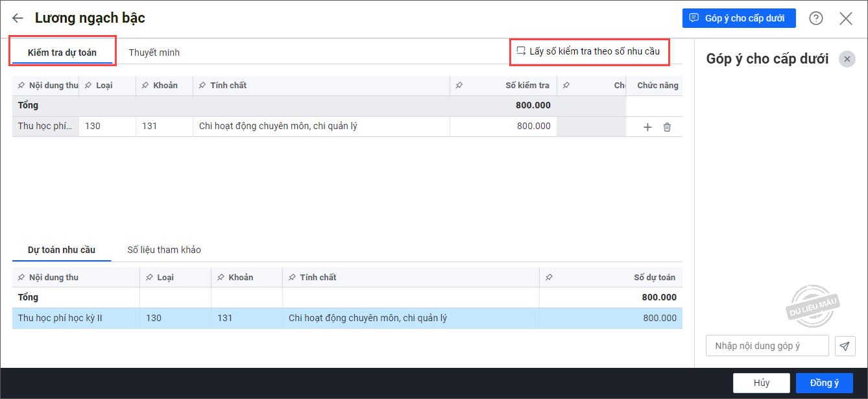Click the Đồng ý button
868x399 pixels.
click(x=824, y=383)
